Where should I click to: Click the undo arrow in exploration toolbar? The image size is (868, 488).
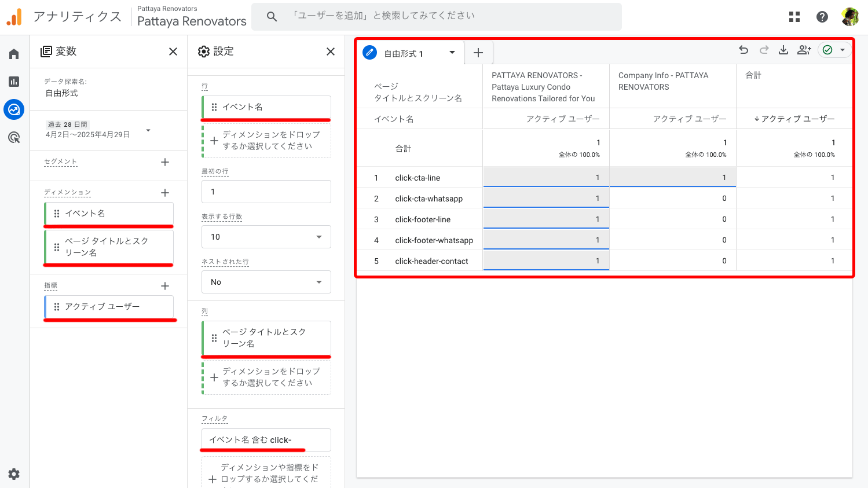744,50
